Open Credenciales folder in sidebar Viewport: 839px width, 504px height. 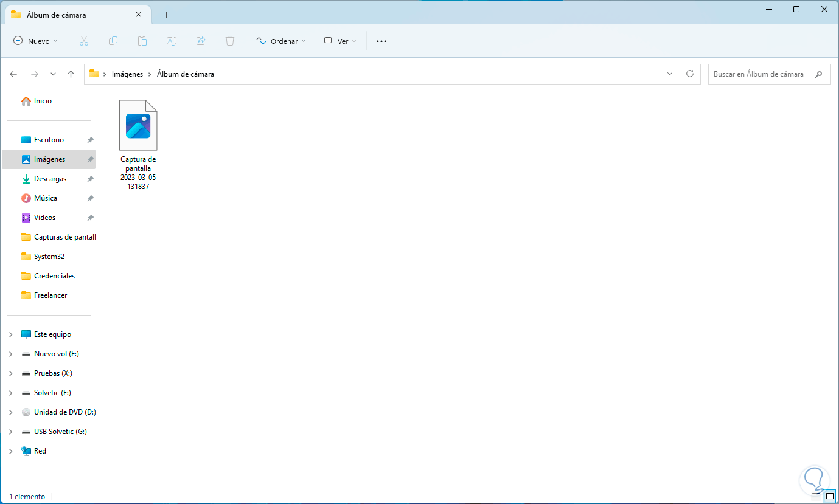coord(49,276)
